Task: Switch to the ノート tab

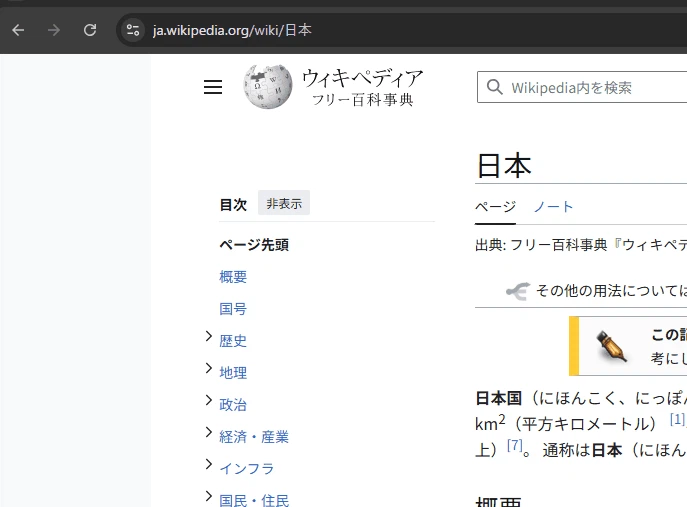Action: click(x=553, y=207)
